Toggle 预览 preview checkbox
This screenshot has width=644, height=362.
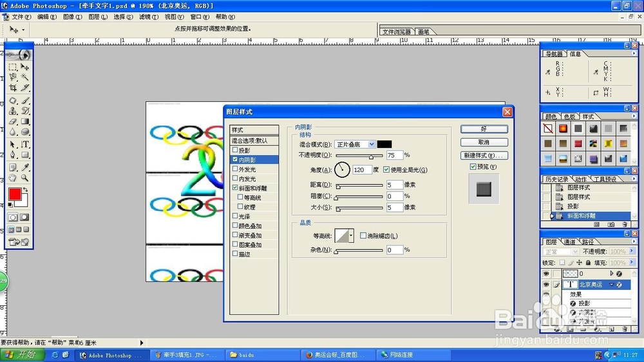click(473, 166)
